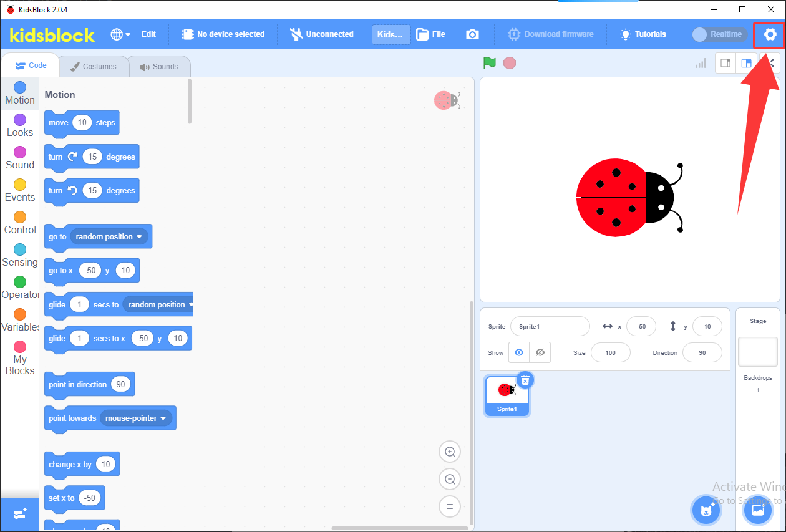Open the language globe dropdown
Image resolution: width=786 pixels, height=532 pixels.
click(120, 34)
